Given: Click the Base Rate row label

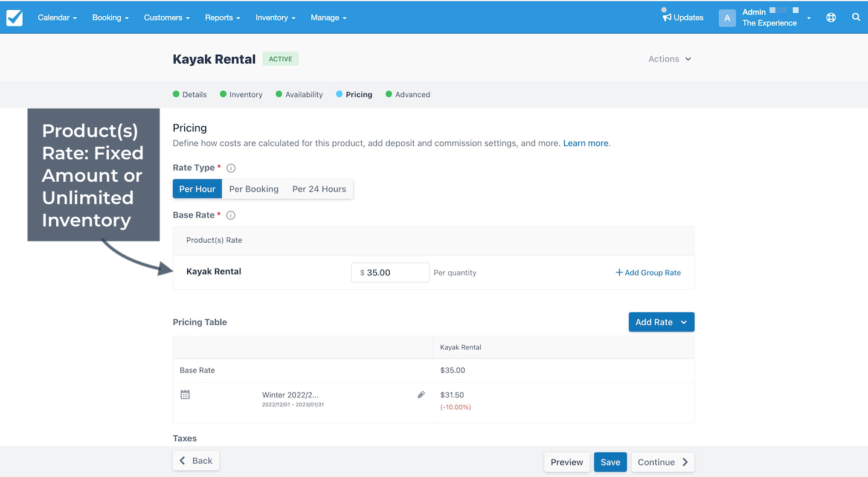Looking at the screenshot, I should coord(198,370).
